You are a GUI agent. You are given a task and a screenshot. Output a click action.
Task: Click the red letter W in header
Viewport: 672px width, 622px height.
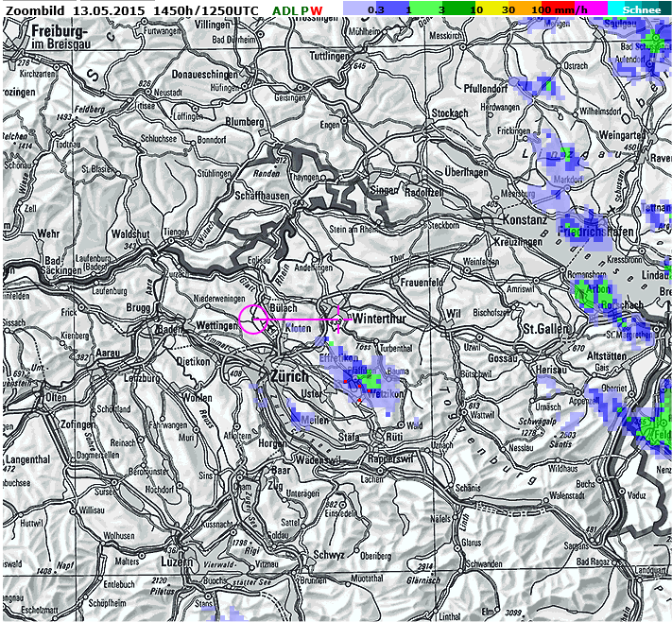pos(317,10)
